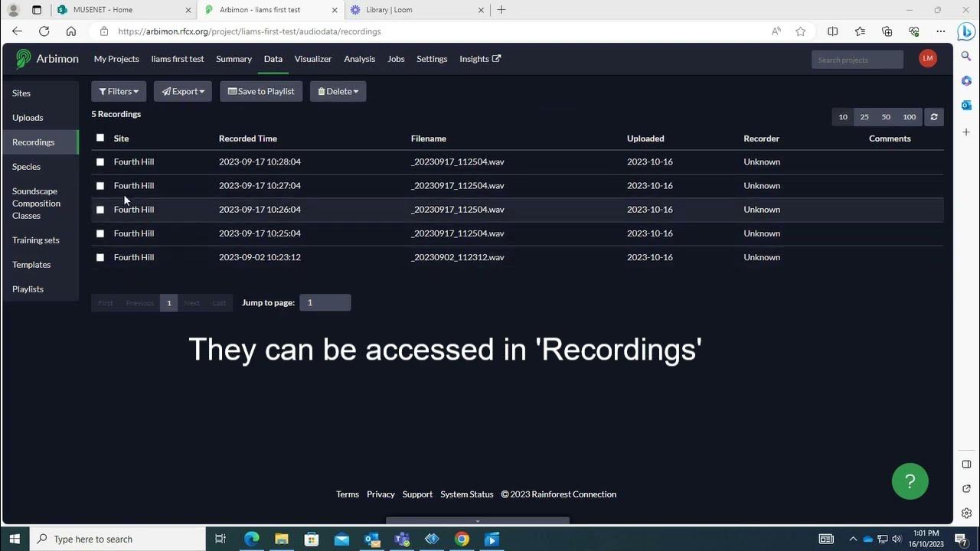Click the Recorded Time column header

pyautogui.click(x=248, y=139)
